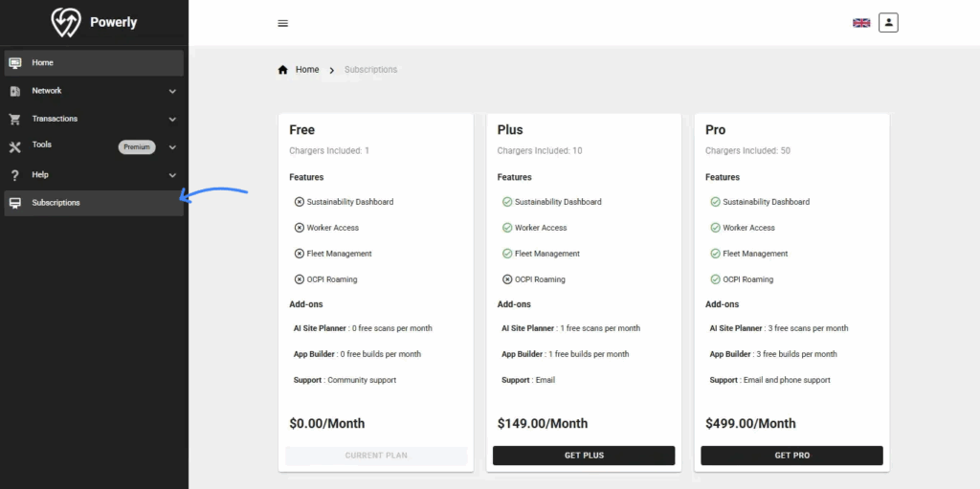Open the hamburger menu icon
Image resolution: width=980 pixels, height=489 pixels.
[282, 23]
